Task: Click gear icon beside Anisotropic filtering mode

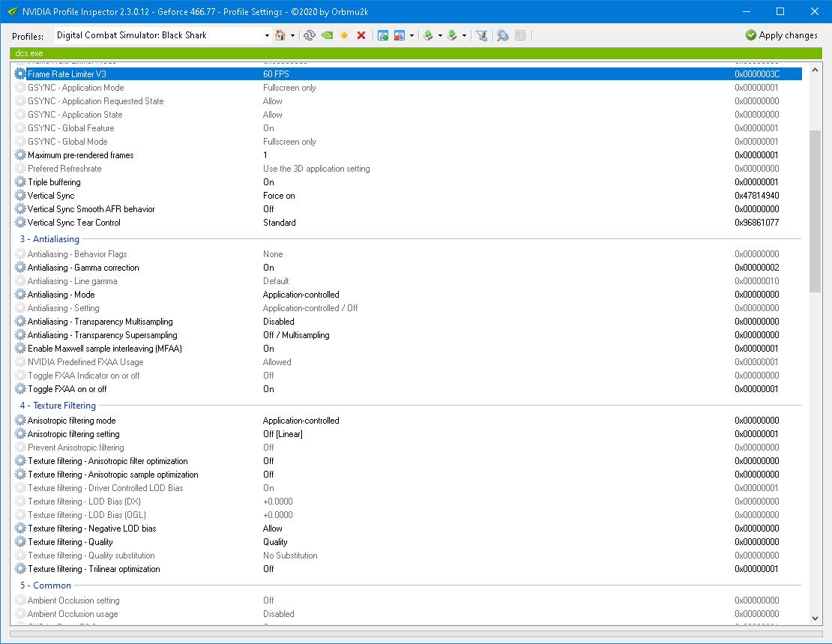Action: [x=20, y=421]
